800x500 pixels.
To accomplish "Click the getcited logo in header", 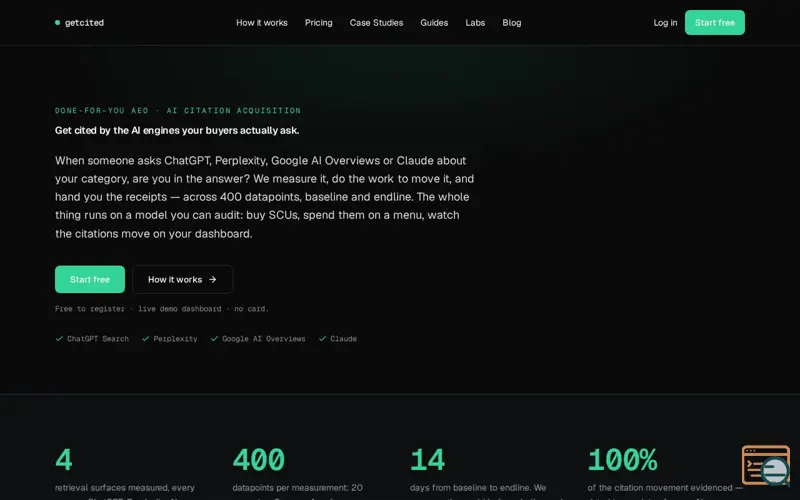I will click(x=79, y=22).
